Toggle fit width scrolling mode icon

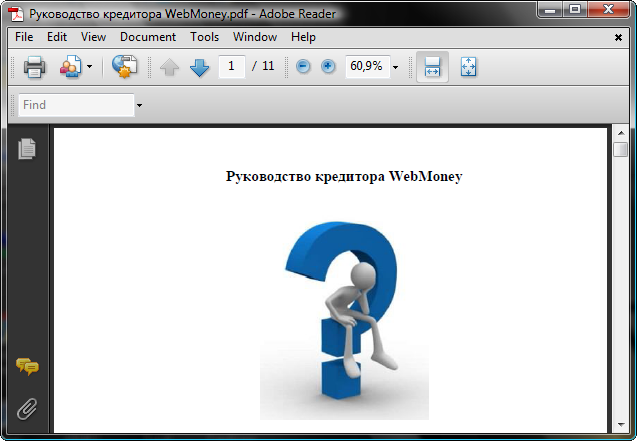[432, 67]
